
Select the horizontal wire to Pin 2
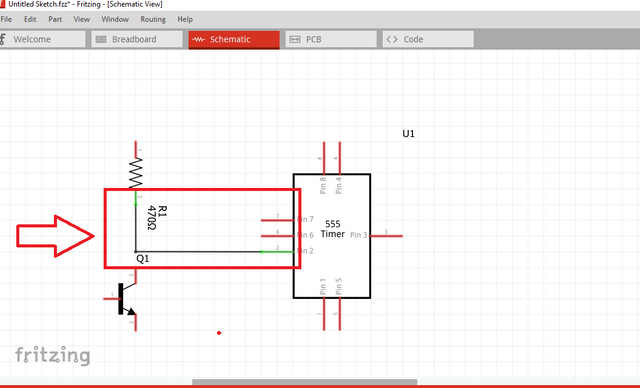point(198,252)
